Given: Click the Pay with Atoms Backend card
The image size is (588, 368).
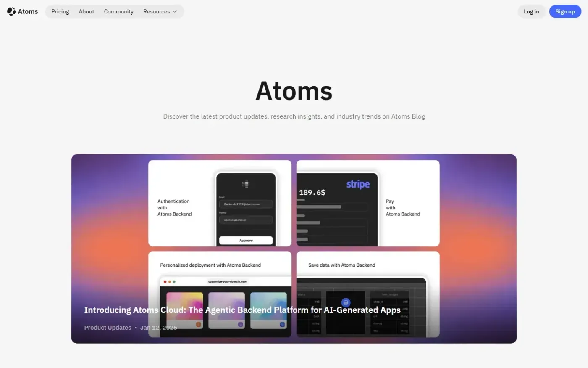Looking at the screenshot, I should 368,203.
